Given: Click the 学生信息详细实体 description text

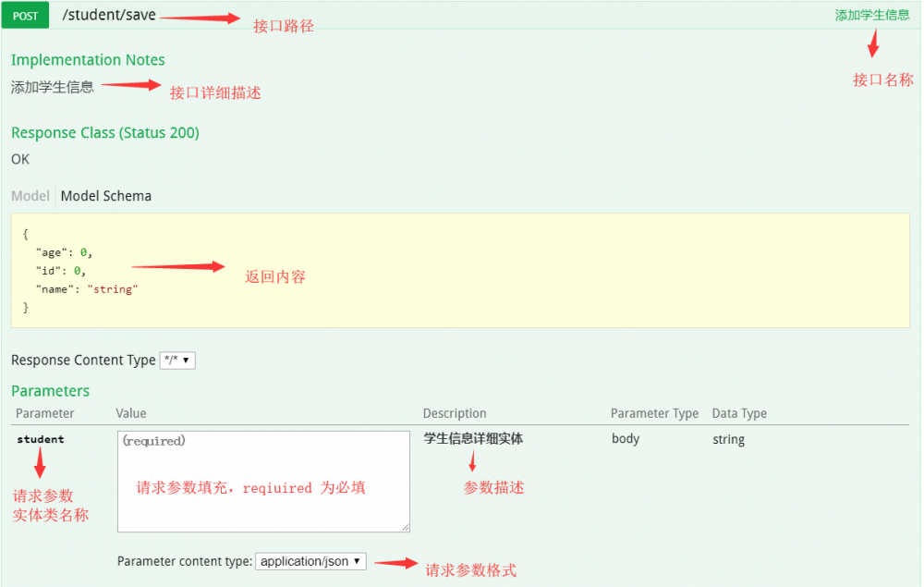Looking at the screenshot, I should pyautogui.click(x=473, y=439).
